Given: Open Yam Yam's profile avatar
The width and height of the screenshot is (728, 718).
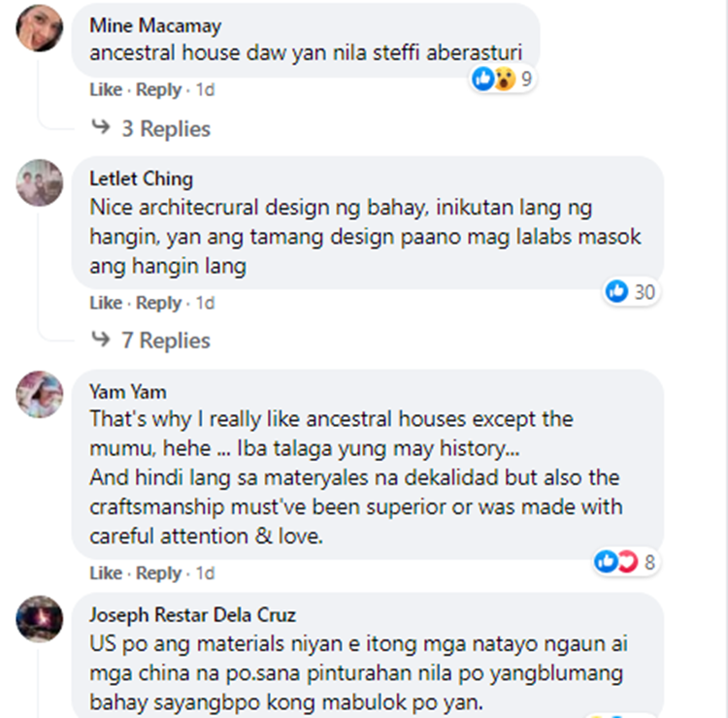Looking at the screenshot, I should [x=40, y=394].
